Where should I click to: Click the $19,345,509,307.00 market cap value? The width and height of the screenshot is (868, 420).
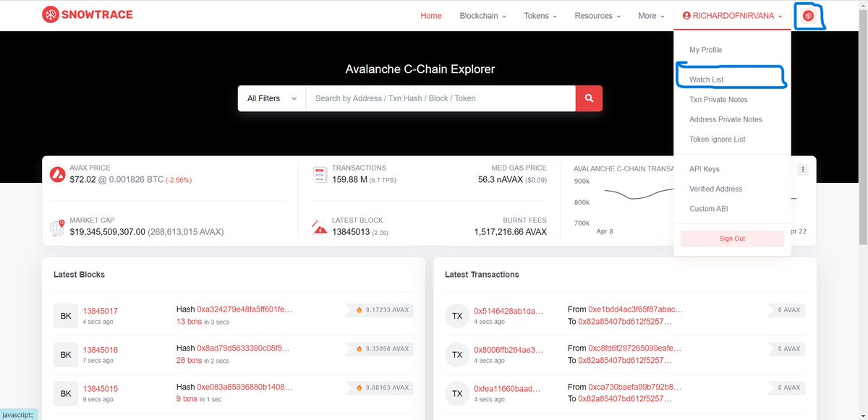tap(108, 232)
